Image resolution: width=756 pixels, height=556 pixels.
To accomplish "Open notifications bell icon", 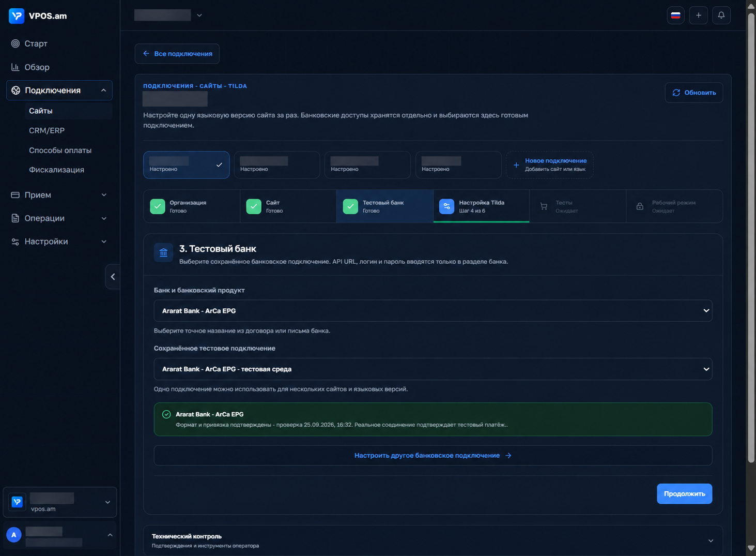I will [x=721, y=16].
